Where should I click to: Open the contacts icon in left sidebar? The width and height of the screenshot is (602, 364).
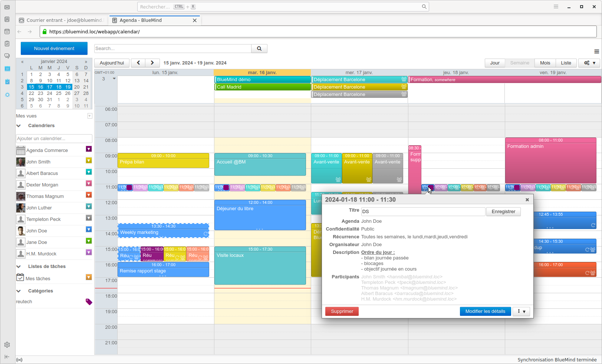pyautogui.click(x=7, y=19)
